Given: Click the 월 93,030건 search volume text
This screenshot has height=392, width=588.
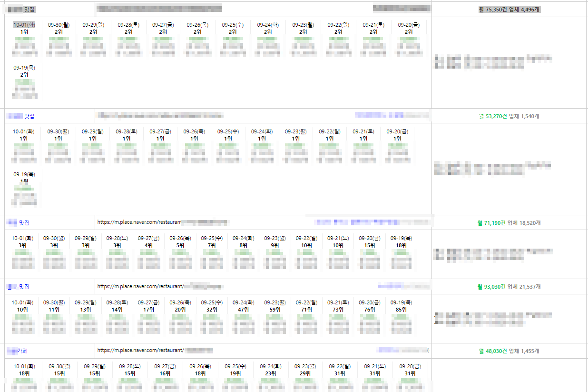Looking at the screenshot, I should (491, 287).
